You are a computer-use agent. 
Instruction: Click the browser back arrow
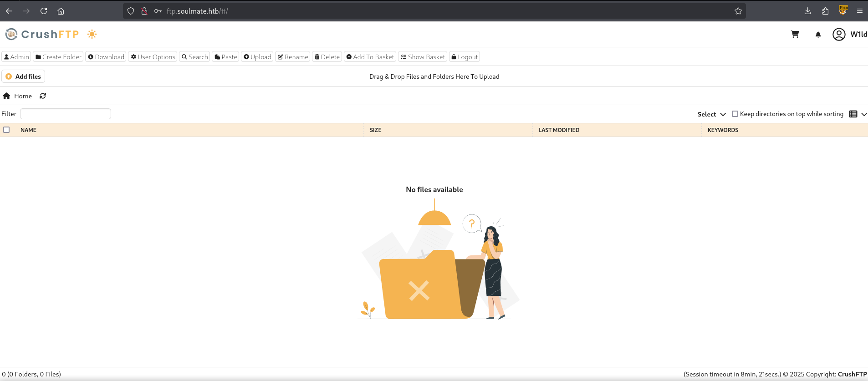click(9, 11)
